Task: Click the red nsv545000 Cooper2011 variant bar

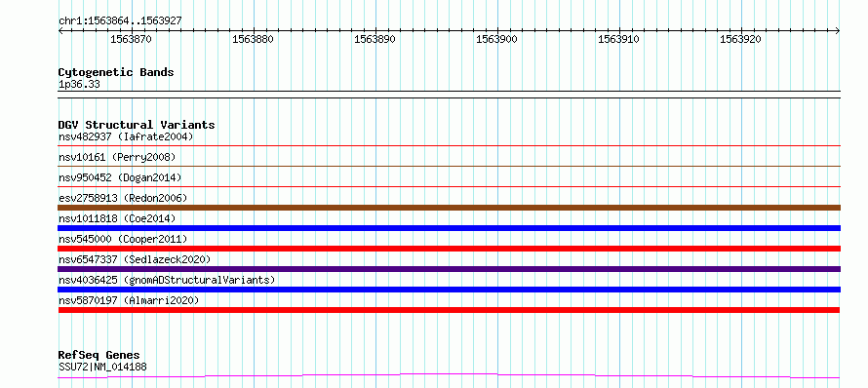Action: point(450,249)
